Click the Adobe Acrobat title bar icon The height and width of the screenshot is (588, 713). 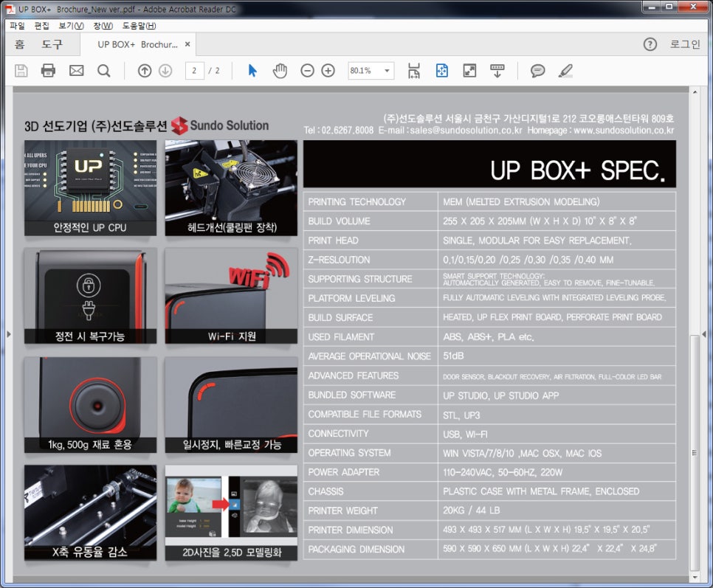pos(10,9)
